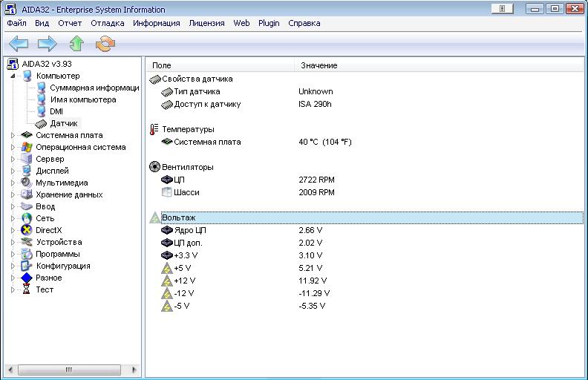Select Суммарная информация in the tree
The height and width of the screenshot is (380, 588).
94,88
